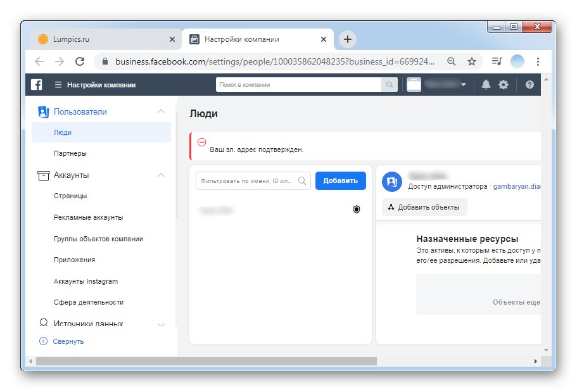Screen dimensions: 577x392
Task: Select Партнеры in the sidebar
Action: 70,153
